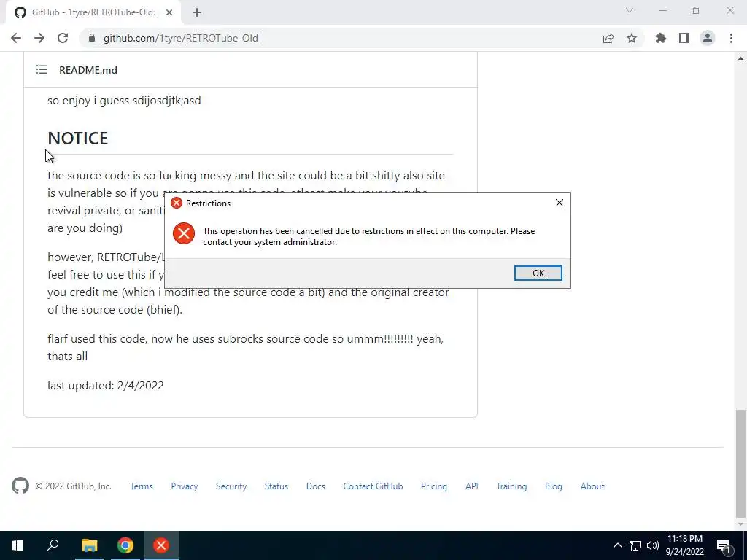Click the volume speaker tray icon
The height and width of the screenshot is (560, 747).
(x=653, y=545)
